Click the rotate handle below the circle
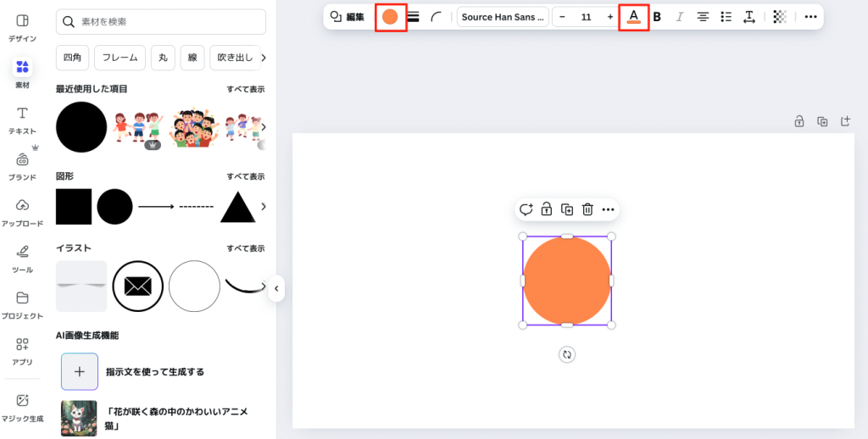This screenshot has height=439, width=868. pos(567,355)
